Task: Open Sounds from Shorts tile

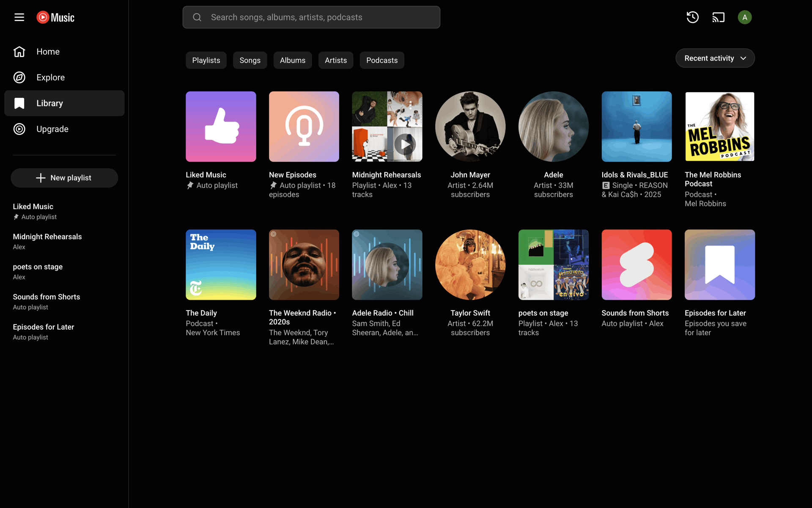Action: point(636,265)
